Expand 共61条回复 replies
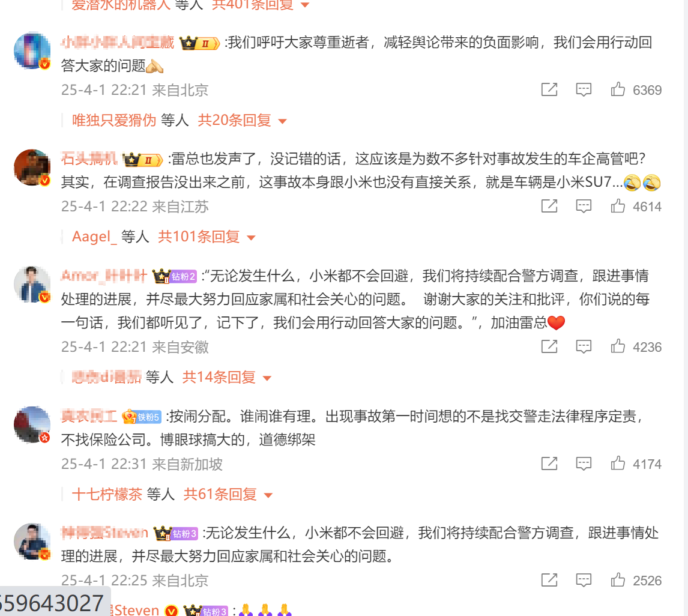 pyautogui.click(x=228, y=495)
